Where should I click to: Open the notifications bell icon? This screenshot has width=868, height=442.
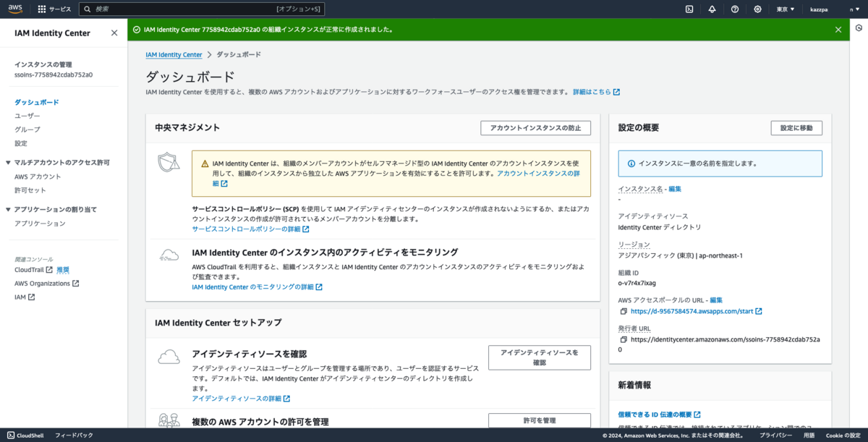[x=712, y=9]
